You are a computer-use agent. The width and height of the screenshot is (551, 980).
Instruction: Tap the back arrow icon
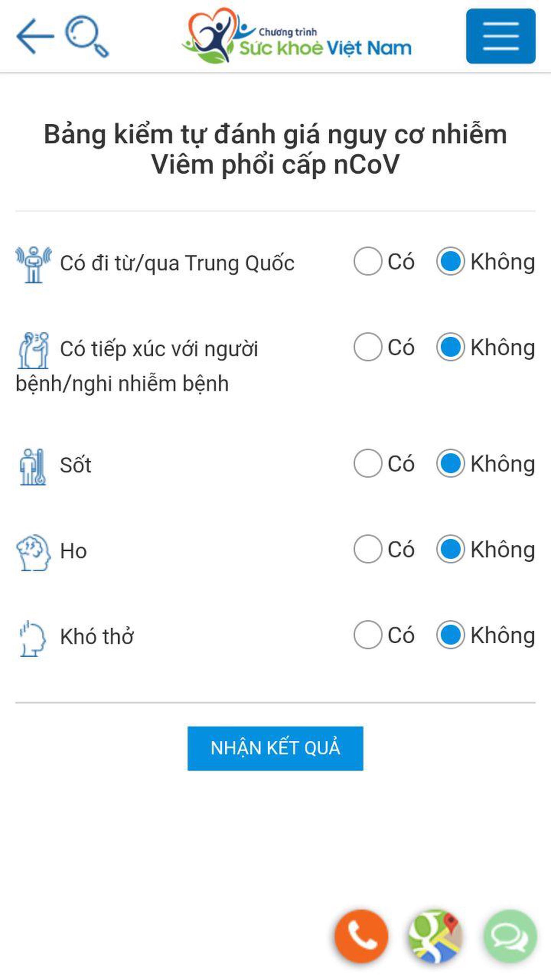pyautogui.click(x=35, y=36)
